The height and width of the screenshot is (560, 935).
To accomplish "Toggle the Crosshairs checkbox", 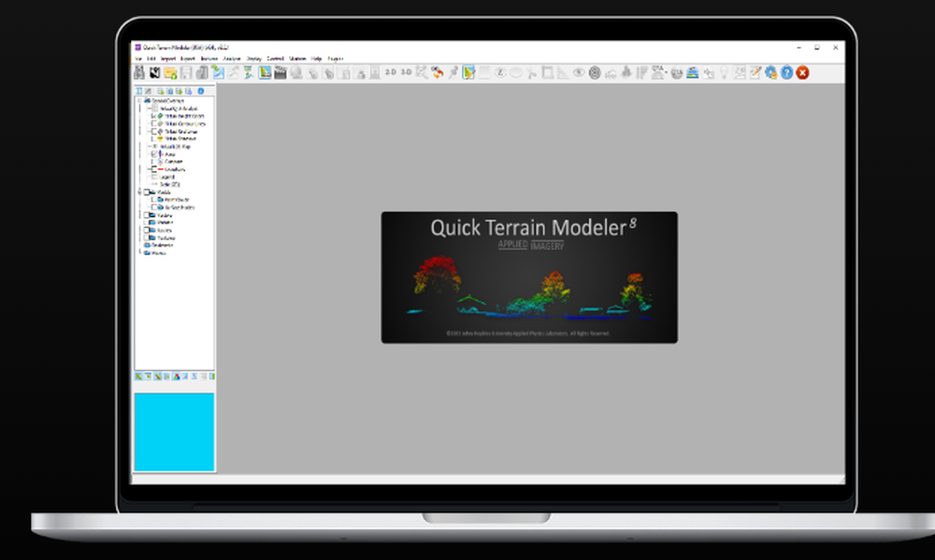I will point(154,169).
